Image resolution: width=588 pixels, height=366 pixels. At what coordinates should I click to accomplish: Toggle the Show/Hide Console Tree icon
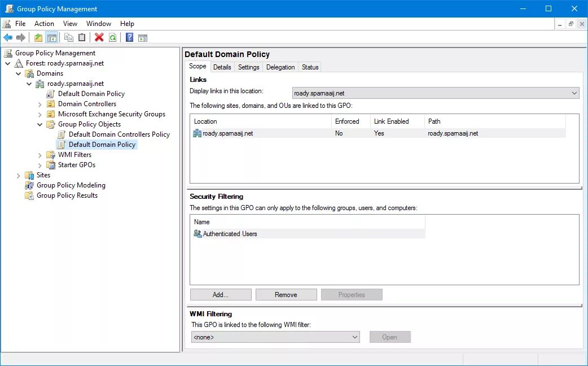51,37
